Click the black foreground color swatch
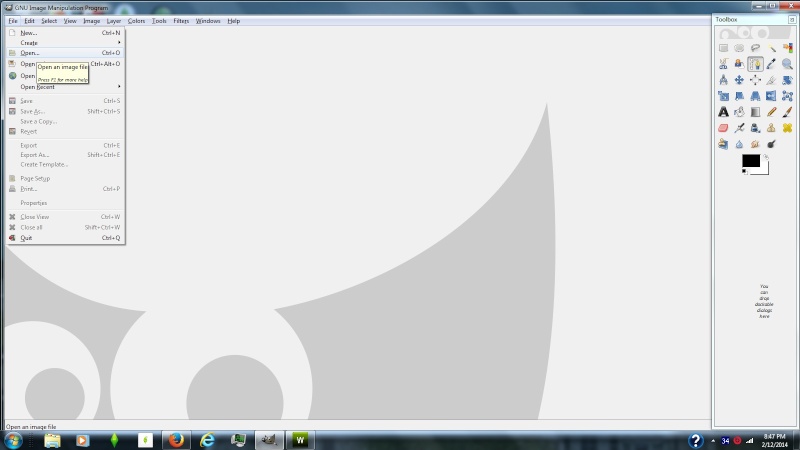Image resolution: width=800 pixels, height=450 pixels. tap(751, 160)
